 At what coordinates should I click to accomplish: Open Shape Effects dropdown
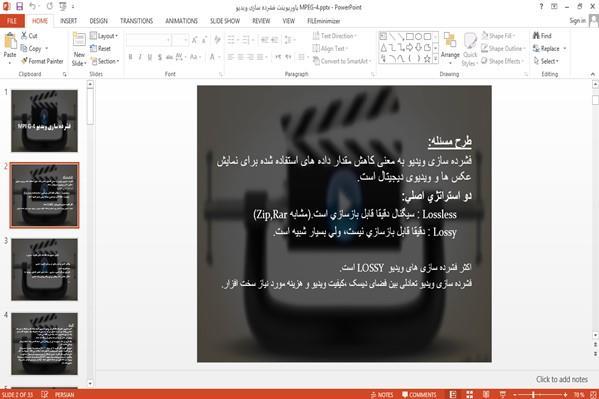click(x=502, y=61)
